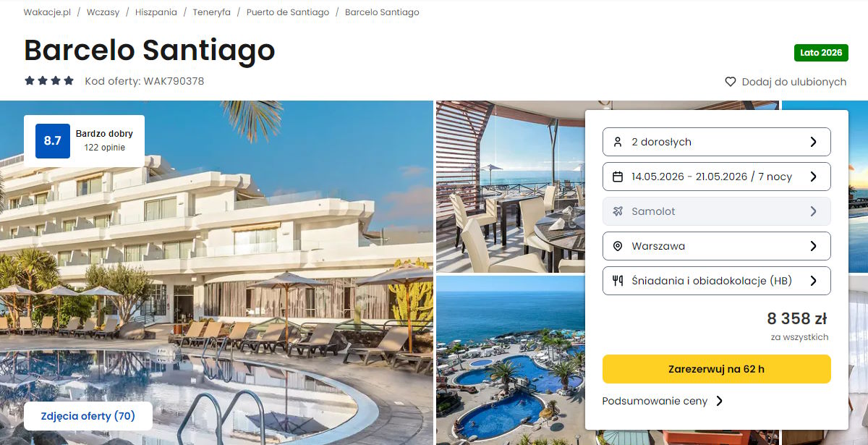
Task: Open Zdjęcia oferty (70) photo gallery
Action: 88,416
